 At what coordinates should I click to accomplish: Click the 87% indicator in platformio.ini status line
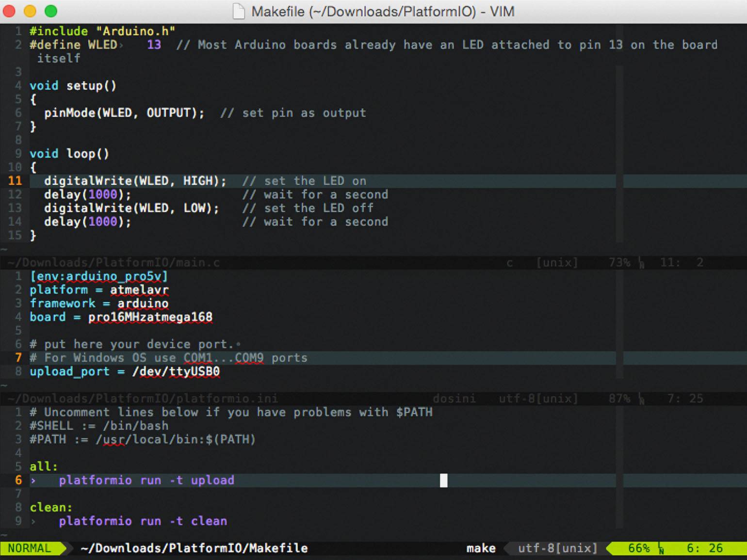(x=619, y=399)
